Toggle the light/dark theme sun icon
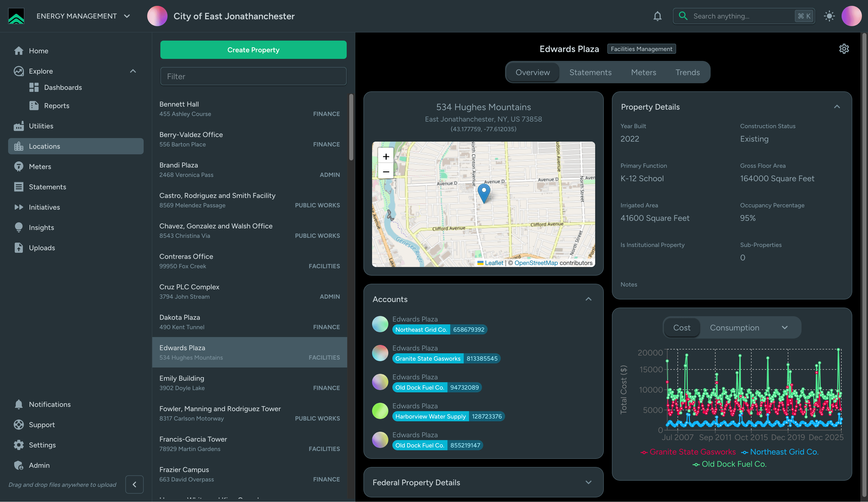 [x=829, y=16]
